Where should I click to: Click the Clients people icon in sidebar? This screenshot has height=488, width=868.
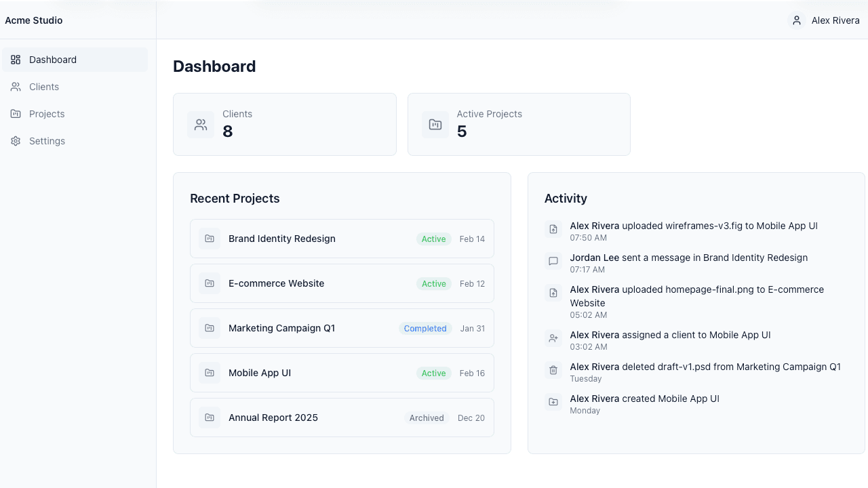point(15,87)
